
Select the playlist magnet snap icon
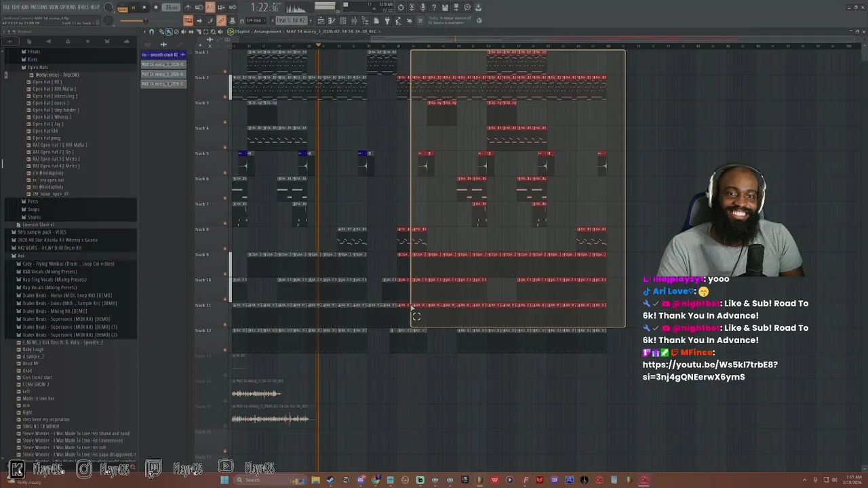(x=151, y=32)
